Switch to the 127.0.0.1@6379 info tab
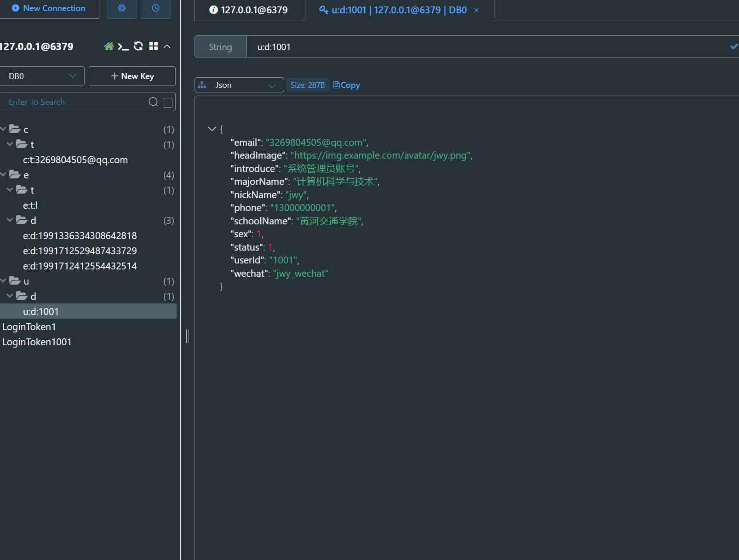This screenshot has height=560, width=739. (250, 10)
